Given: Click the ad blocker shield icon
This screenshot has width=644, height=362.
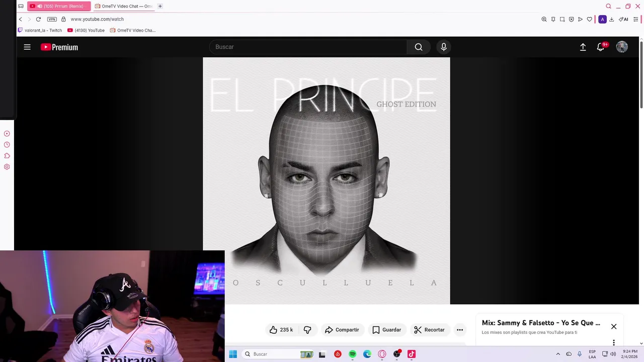Looking at the screenshot, I should tap(571, 19).
